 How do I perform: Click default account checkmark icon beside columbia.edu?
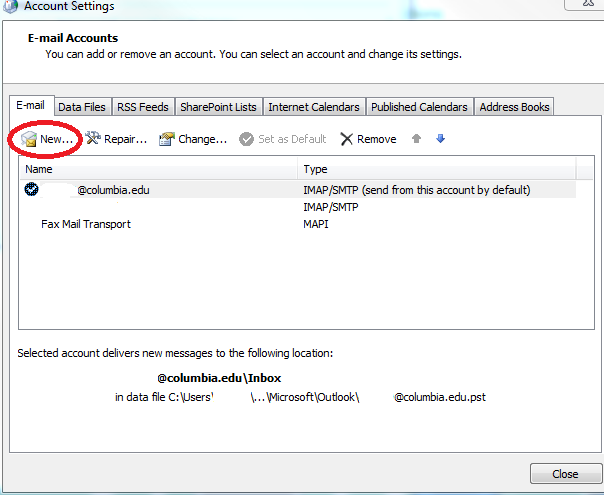(x=31, y=189)
